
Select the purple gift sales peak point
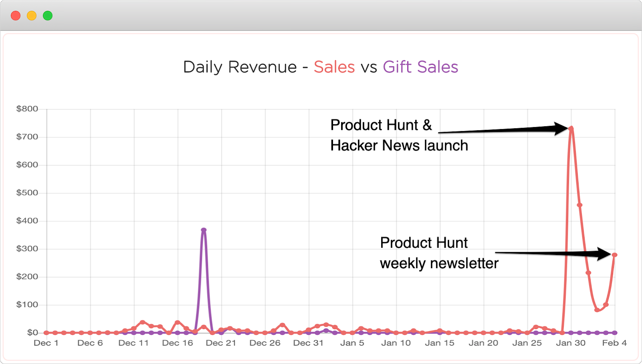click(204, 230)
